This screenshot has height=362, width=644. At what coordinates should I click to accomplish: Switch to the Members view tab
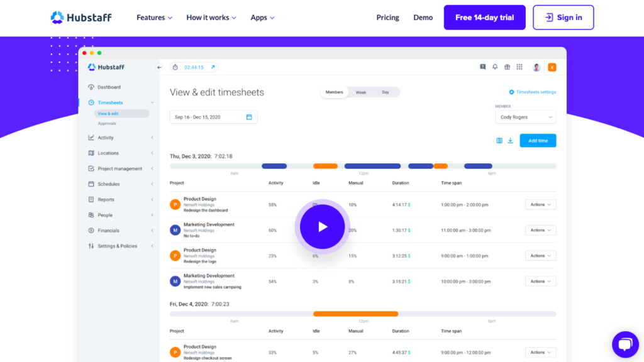(x=335, y=92)
